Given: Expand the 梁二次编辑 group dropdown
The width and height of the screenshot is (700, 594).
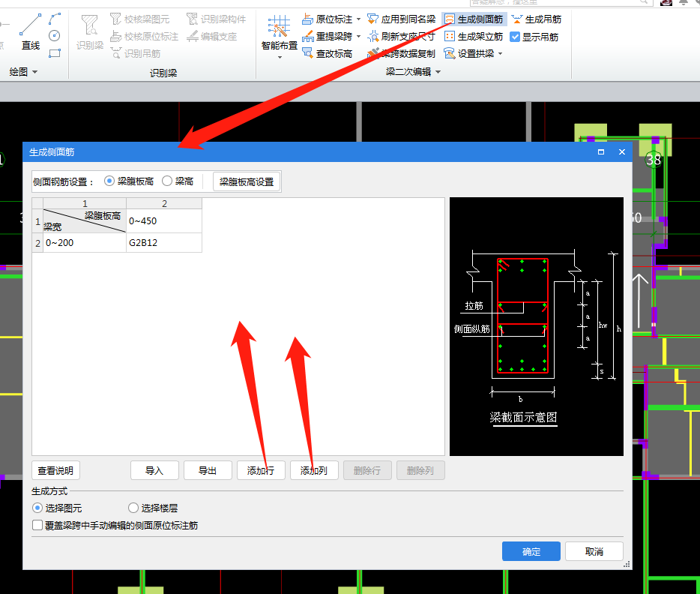Looking at the screenshot, I should tap(438, 72).
